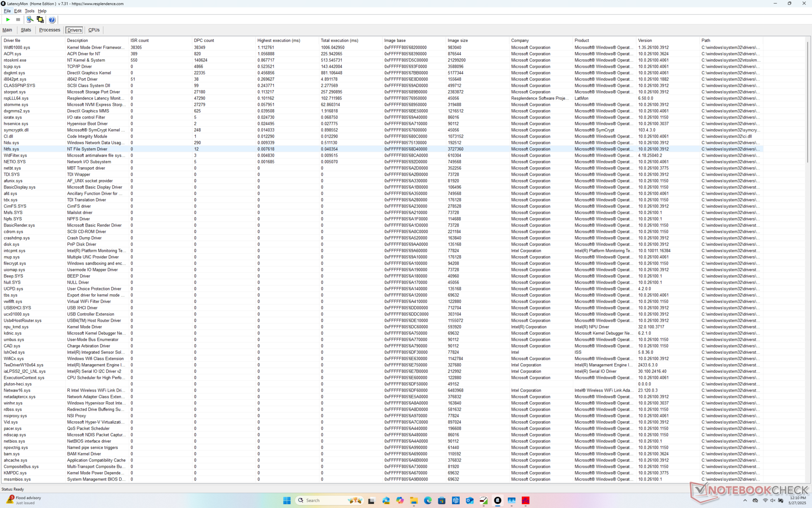Viewport: 812px width, 508px height.
Task: Sort by Highest execution (ms) column header
Action: [287, 41]
